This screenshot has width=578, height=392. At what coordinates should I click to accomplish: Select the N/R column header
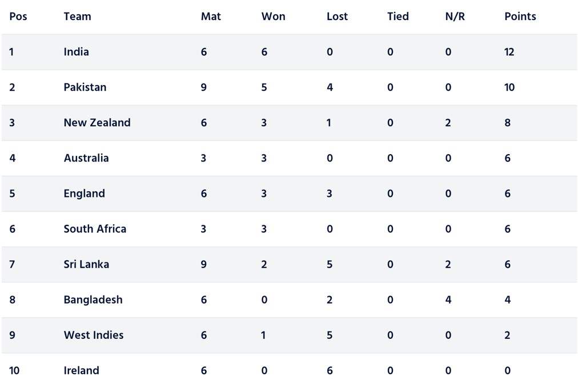pos(455,17)
